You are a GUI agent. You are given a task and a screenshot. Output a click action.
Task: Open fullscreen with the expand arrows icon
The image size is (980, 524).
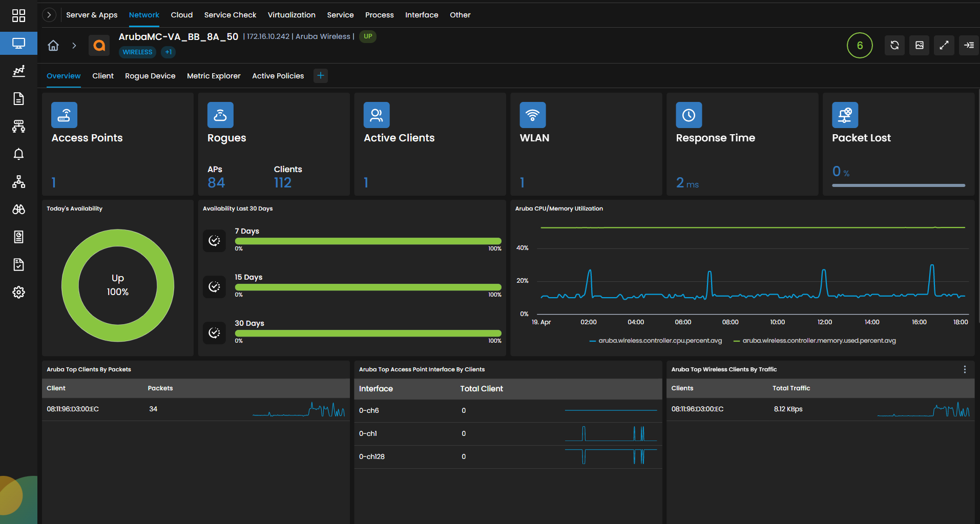pyautogui.click(x=944, y=45)
